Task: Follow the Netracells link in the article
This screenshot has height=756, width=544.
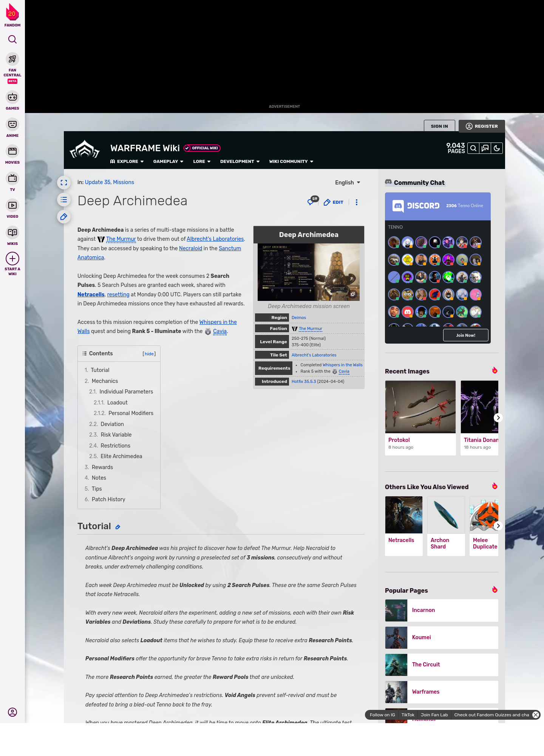Action: (x=91, y=294)
